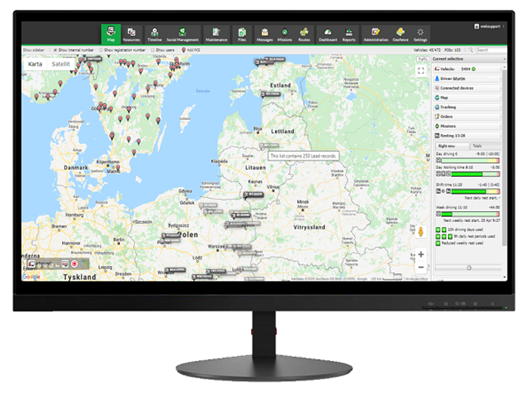Open the Settings gear module
Screen dimensions: 532x399
coord(420,34)
